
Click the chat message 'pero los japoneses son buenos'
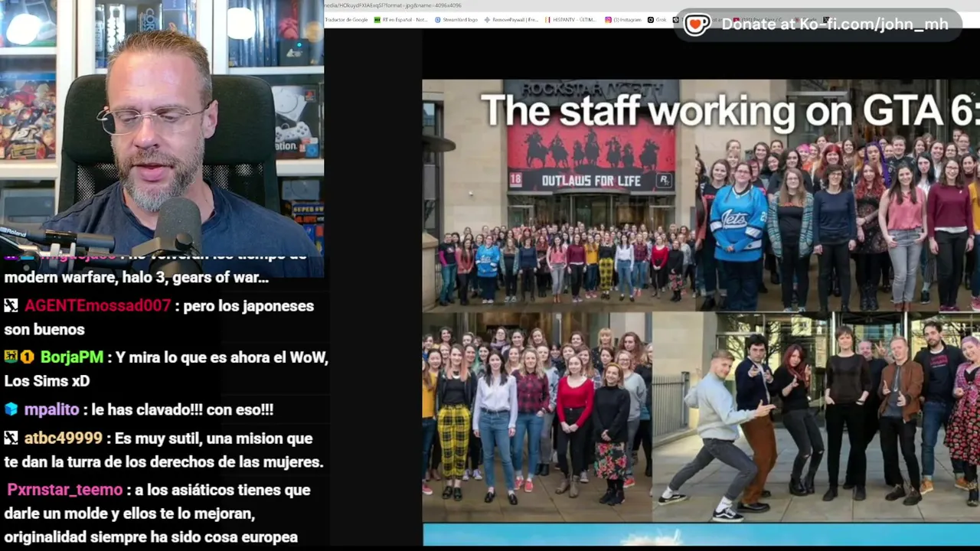click(x=159, y=318)
